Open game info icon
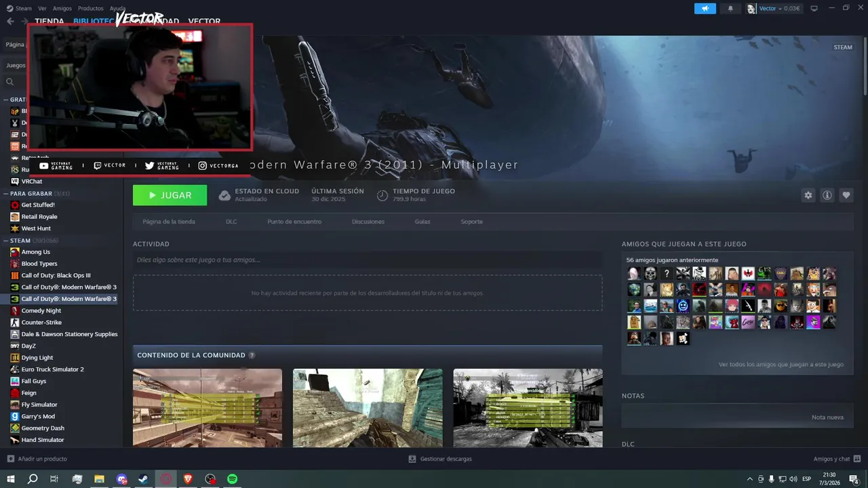Viewport: 868px width, 488px height. pyautogui.click(x=827, y=195)
